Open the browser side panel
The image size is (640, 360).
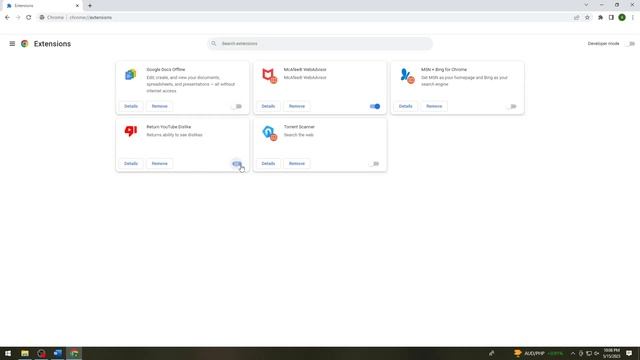(x=611, y=18)
